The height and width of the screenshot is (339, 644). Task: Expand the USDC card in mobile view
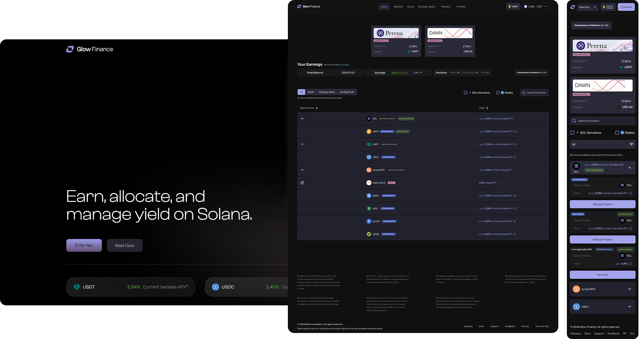pyautogui.click(x=630, y=307)
